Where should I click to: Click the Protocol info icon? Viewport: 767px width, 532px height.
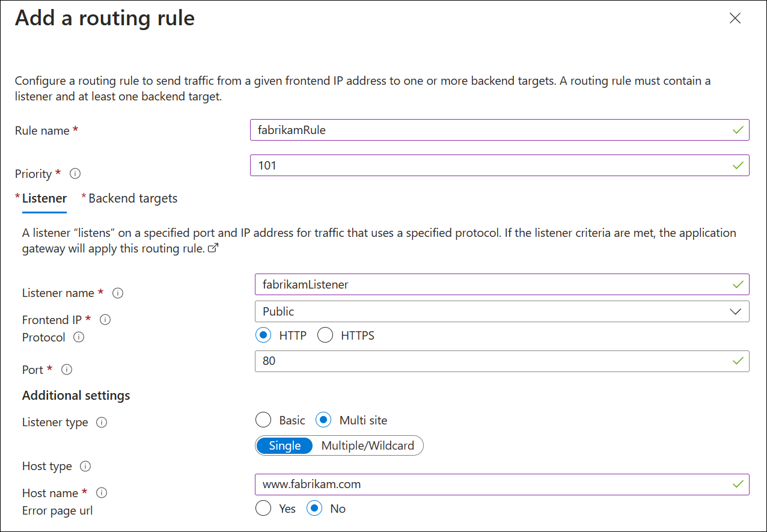[x=79, y=337]
